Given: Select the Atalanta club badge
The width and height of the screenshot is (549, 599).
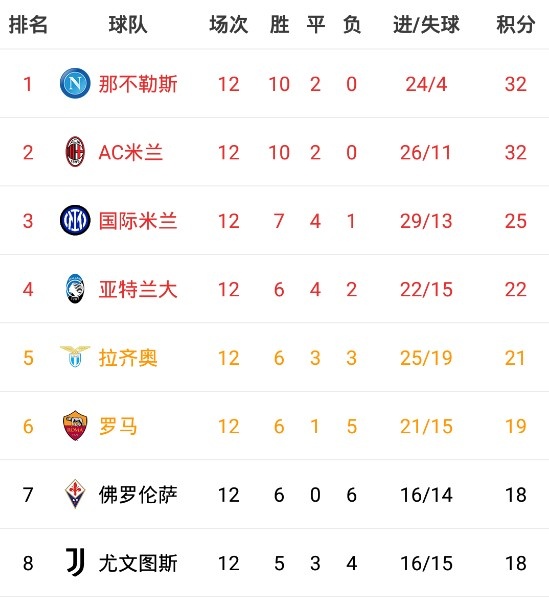Looking at the screenshot, I should coord(75,289).
